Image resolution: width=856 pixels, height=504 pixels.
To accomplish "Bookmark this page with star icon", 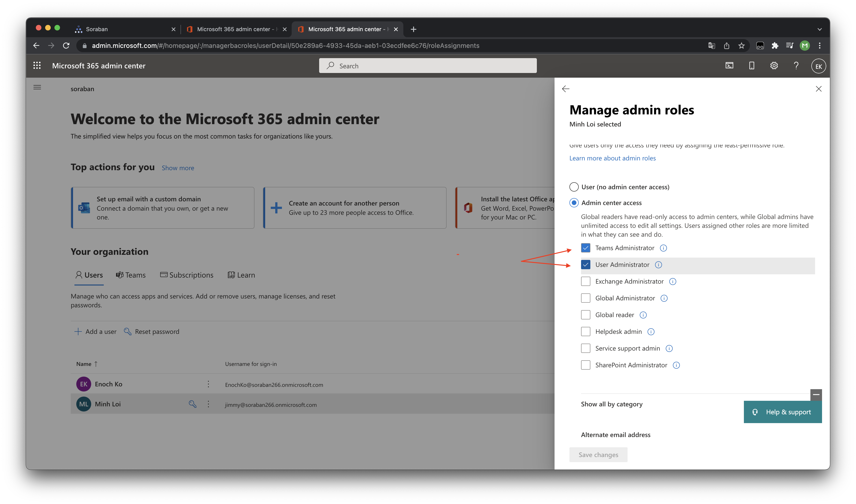I will pyautogui.click(x=742, y=46).
